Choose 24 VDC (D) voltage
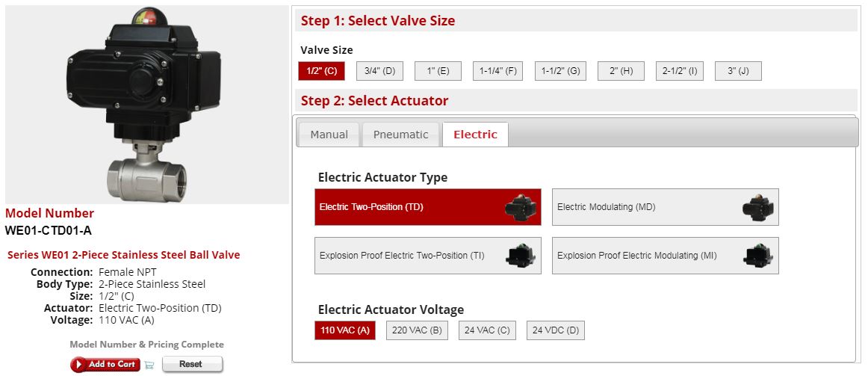Screen dimensions: 868x376 pyautogui.click(x=556, y=330)
